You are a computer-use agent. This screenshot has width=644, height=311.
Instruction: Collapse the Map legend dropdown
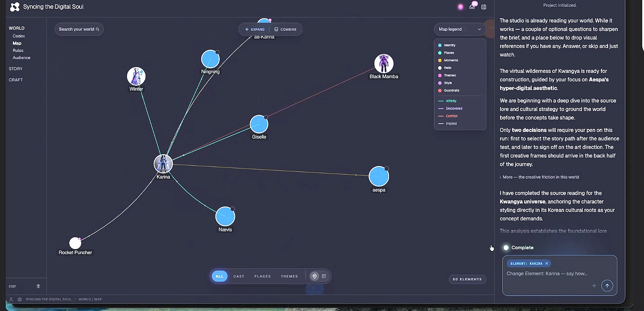460,29
